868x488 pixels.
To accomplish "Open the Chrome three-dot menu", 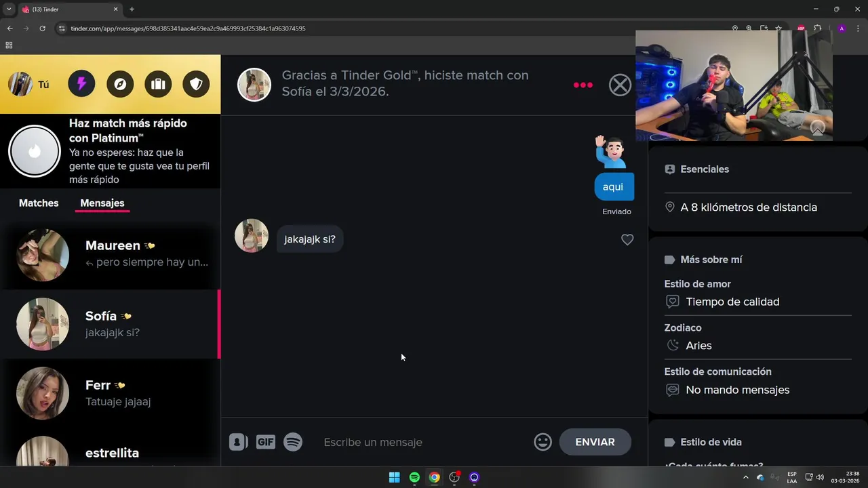I will tap(859, 28).
